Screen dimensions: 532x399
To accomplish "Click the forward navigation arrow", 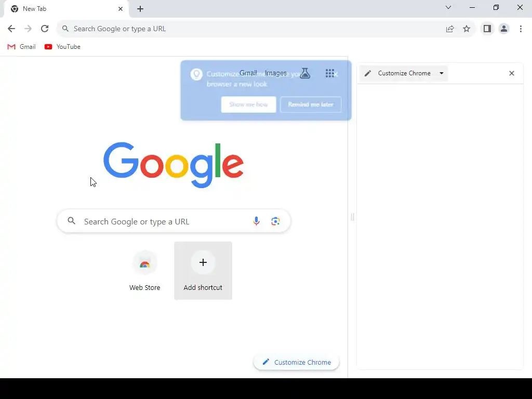I will tap(28, 29).
